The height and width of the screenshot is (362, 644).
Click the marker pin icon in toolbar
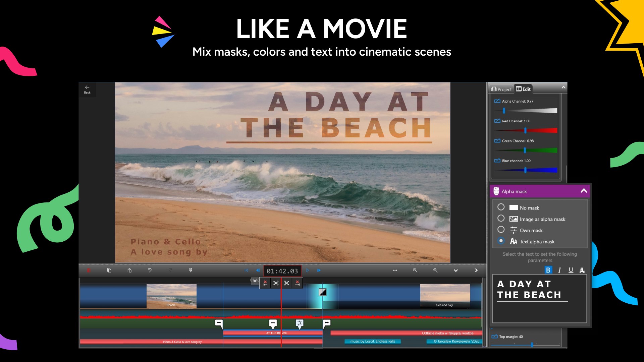click(x=191, y=270)
